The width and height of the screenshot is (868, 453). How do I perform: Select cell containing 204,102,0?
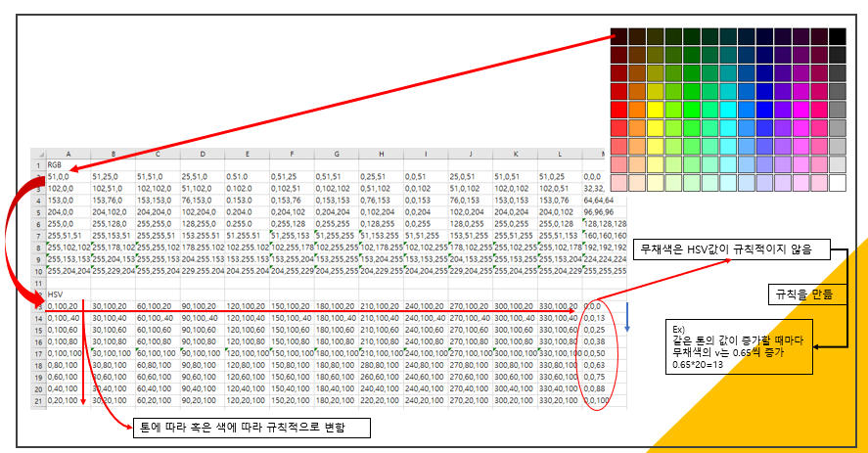113,212
